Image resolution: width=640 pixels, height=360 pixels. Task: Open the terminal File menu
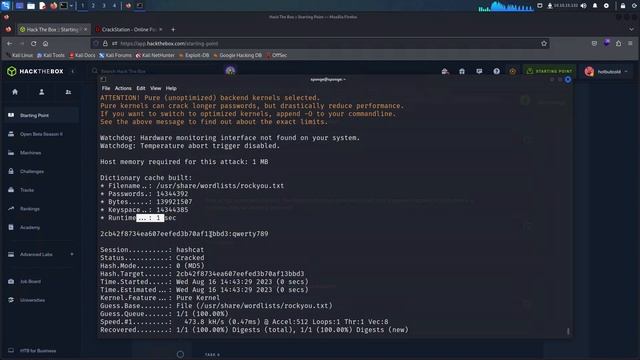(x=106, y=88)
